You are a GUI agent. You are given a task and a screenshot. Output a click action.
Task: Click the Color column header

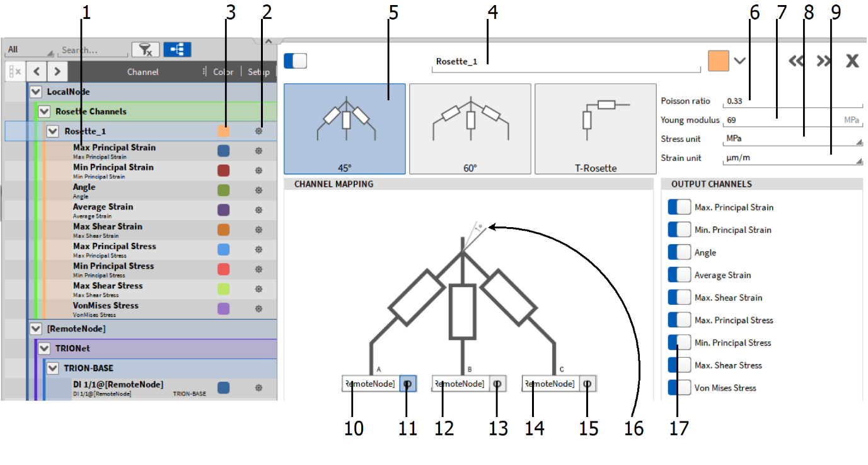[x=223, y=72]
